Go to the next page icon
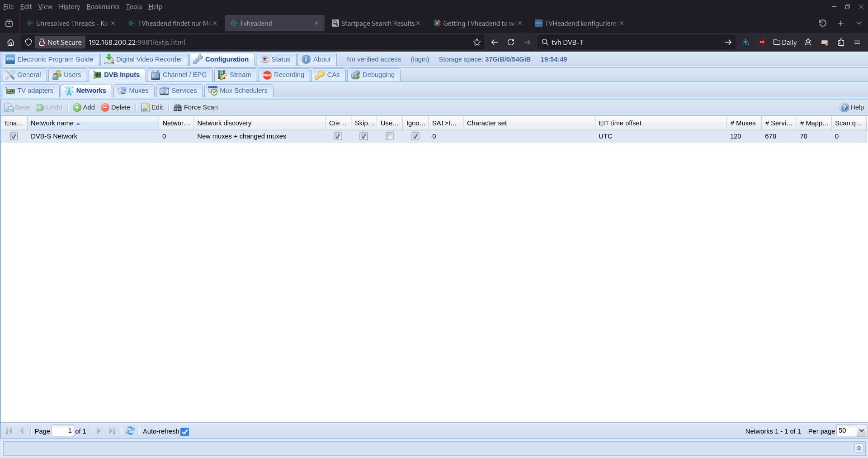Viewport: 868px width, 458px height. pos(99,431)
